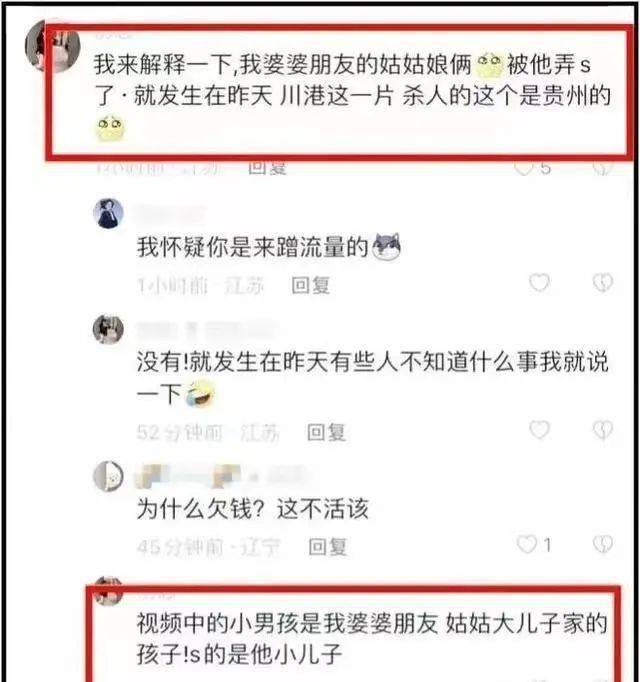Dislike the 为什么欠钱 comment

click(603, 544)
